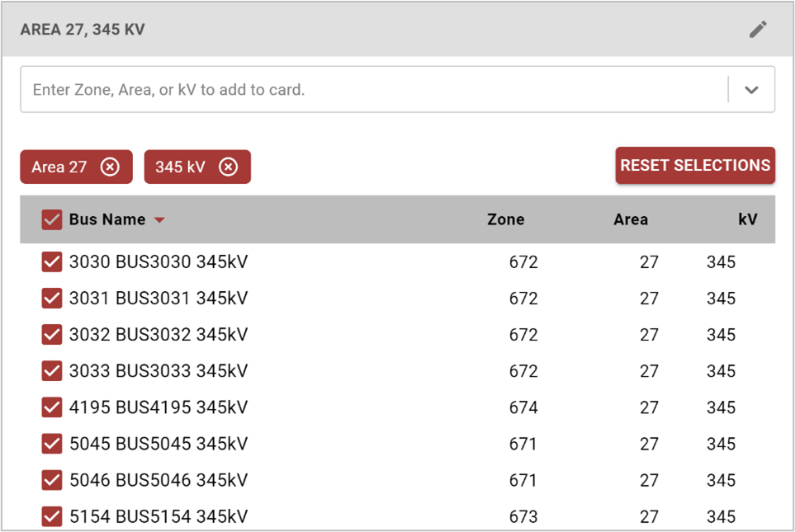This screenshot has width=795, height=532.
Task: Uncheck the 3030 BUS3030 345kV row
Action: (x=52, y=262)
